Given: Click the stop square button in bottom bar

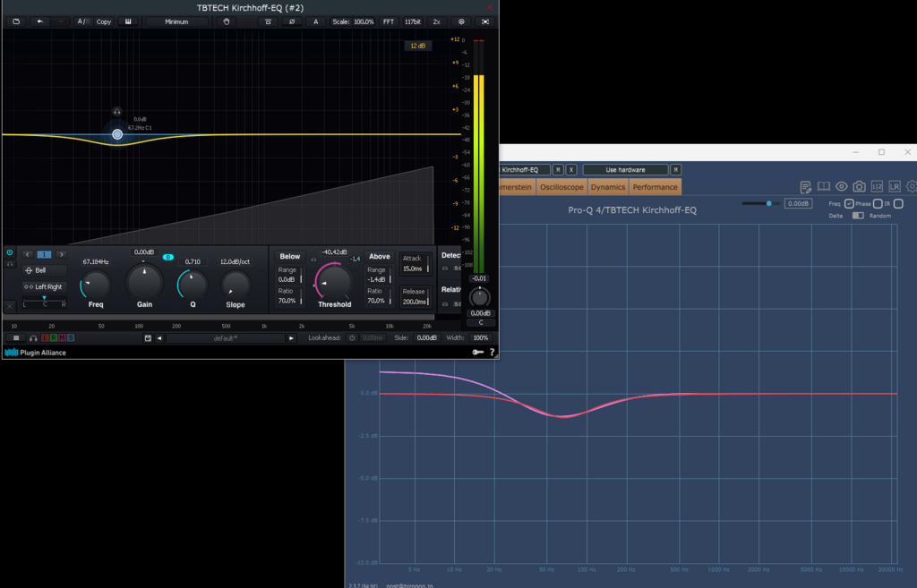Looking at the screenshot, I should (x=16, y=337).
